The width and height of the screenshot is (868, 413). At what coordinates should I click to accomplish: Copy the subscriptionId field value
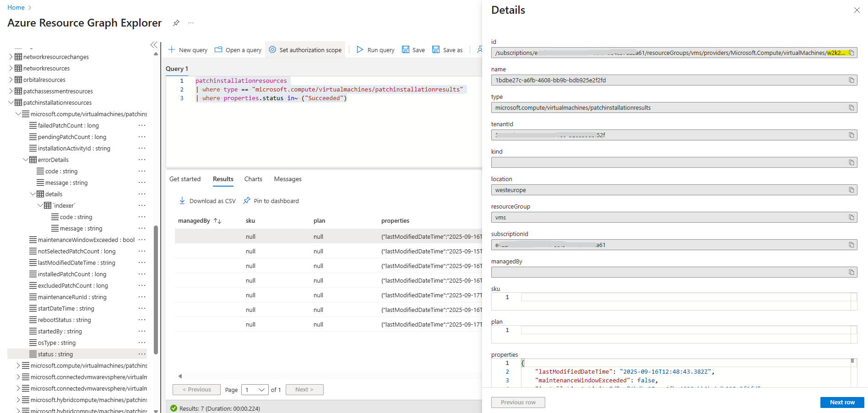852,245
